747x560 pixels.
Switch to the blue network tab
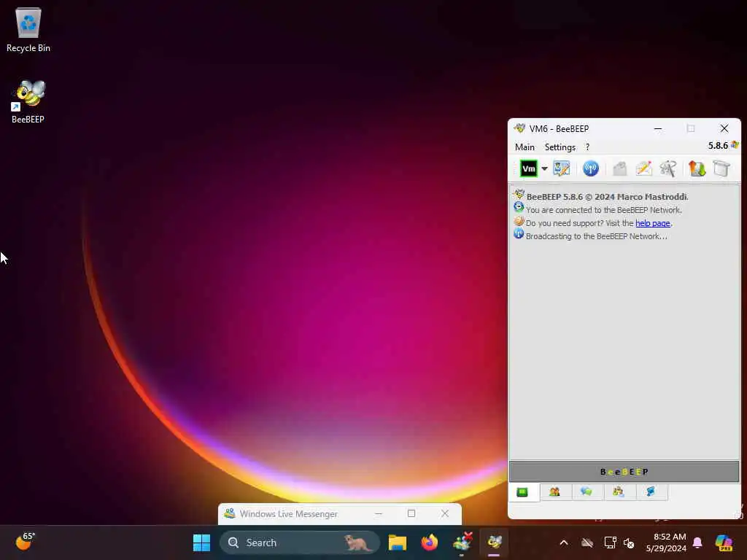pos(651,492)
